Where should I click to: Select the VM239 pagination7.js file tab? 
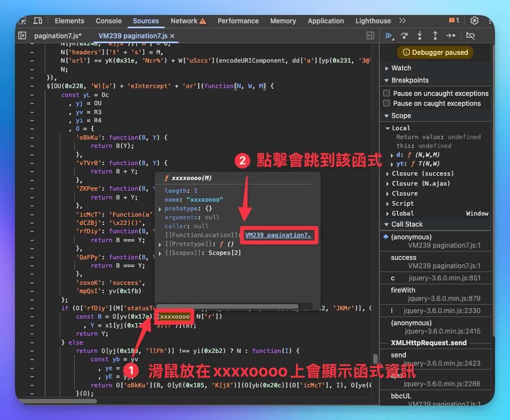point(133,36)
